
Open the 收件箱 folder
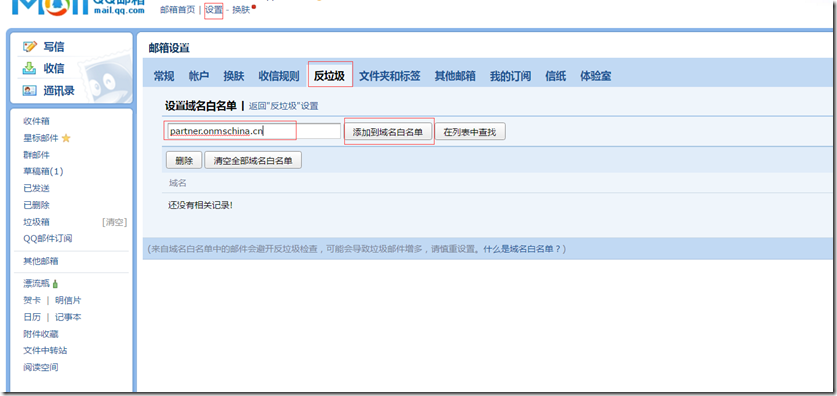(x=36, y=122)
